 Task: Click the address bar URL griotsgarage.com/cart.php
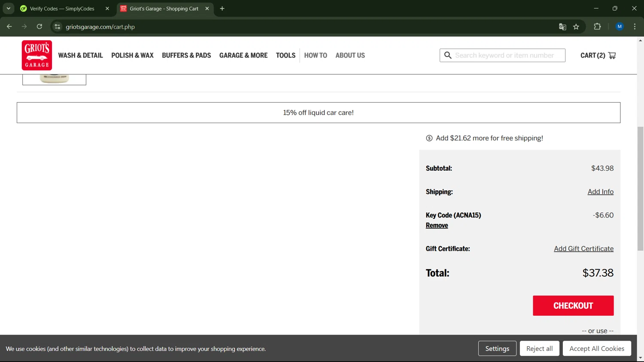point(100,27)
